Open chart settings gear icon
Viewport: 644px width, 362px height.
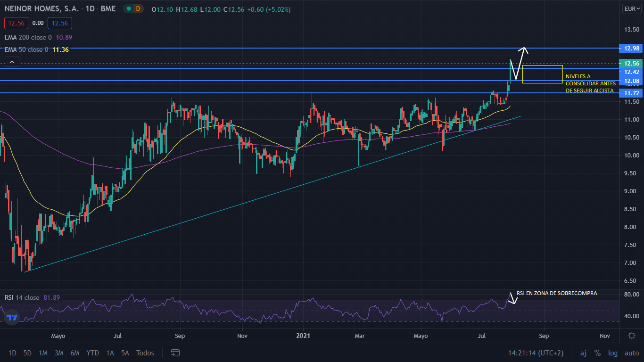click(631, 336)
